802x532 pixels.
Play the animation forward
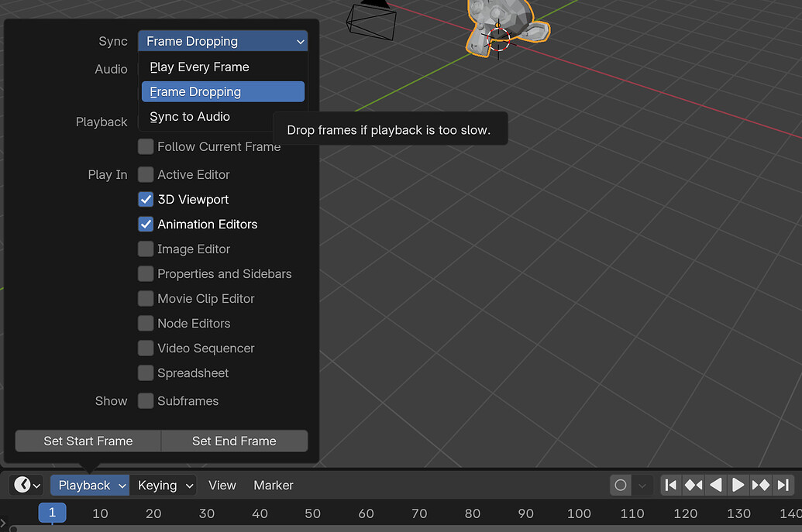pos(738,485)
